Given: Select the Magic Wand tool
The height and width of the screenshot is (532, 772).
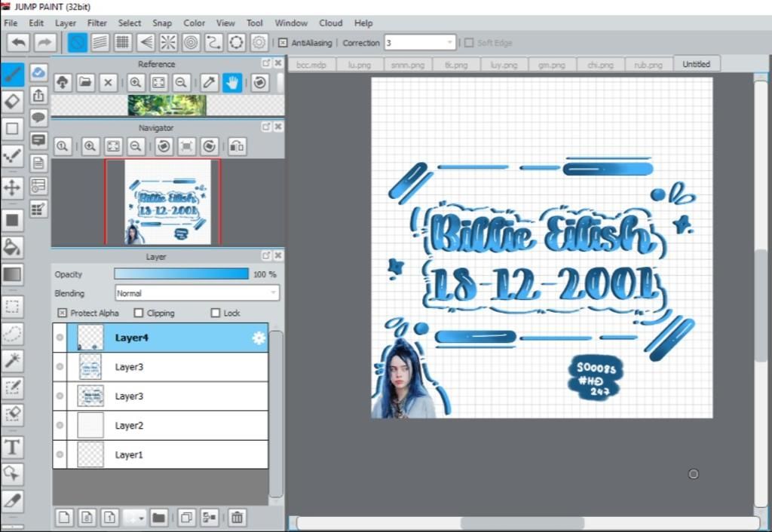Looking at the screenshot, I should pos(12,360).
